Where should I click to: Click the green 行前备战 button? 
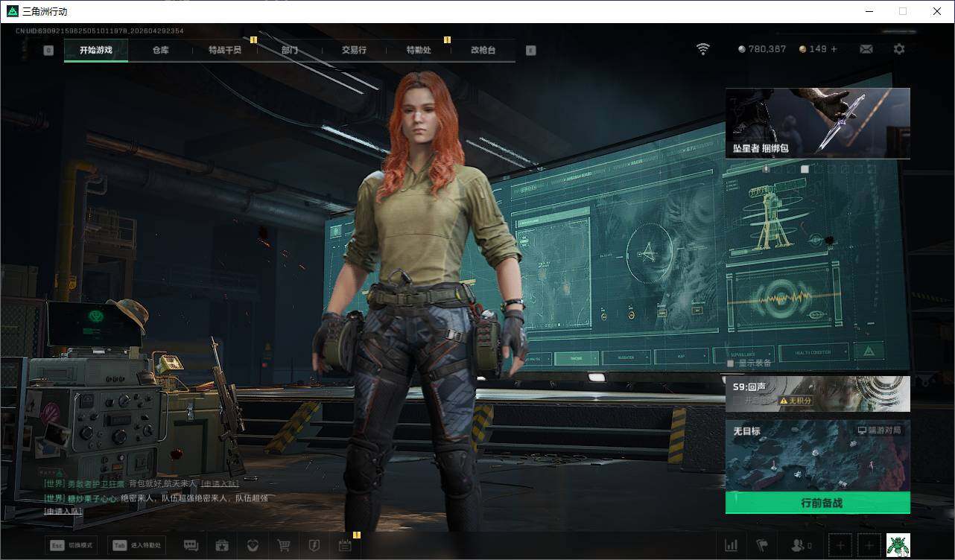tap(817, 503)
